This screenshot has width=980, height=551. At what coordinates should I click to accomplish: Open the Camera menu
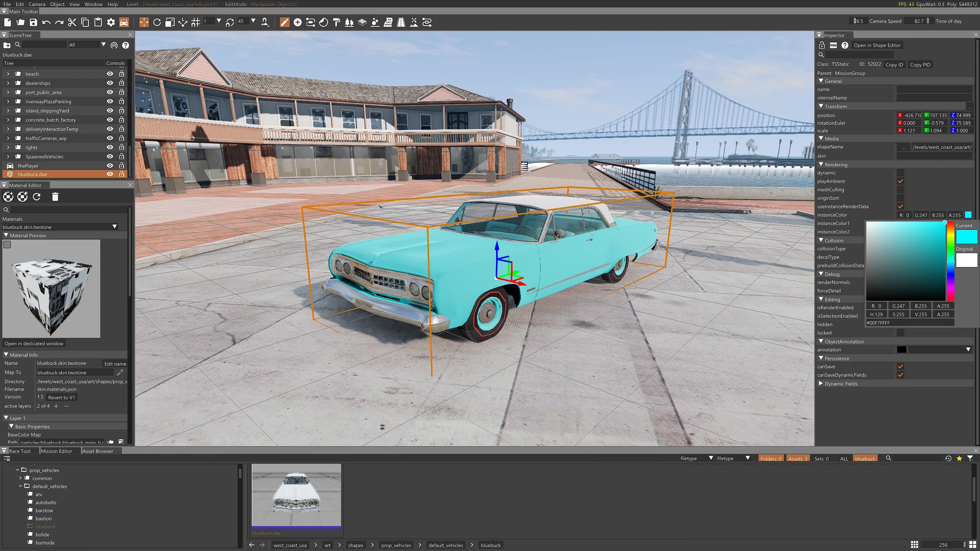point(37,4)
